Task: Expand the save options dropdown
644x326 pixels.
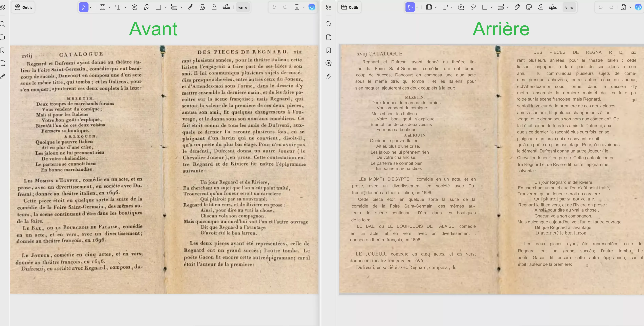Action: (304, 7)
